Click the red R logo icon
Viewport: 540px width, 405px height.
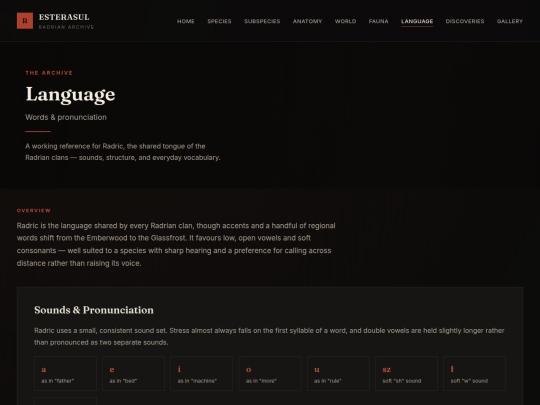click(25, 21)
